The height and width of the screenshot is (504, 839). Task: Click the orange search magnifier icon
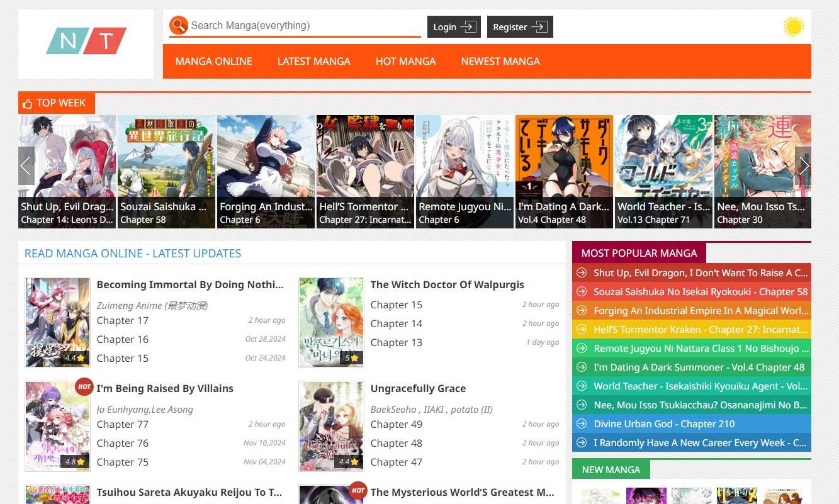tap(179, 26)
